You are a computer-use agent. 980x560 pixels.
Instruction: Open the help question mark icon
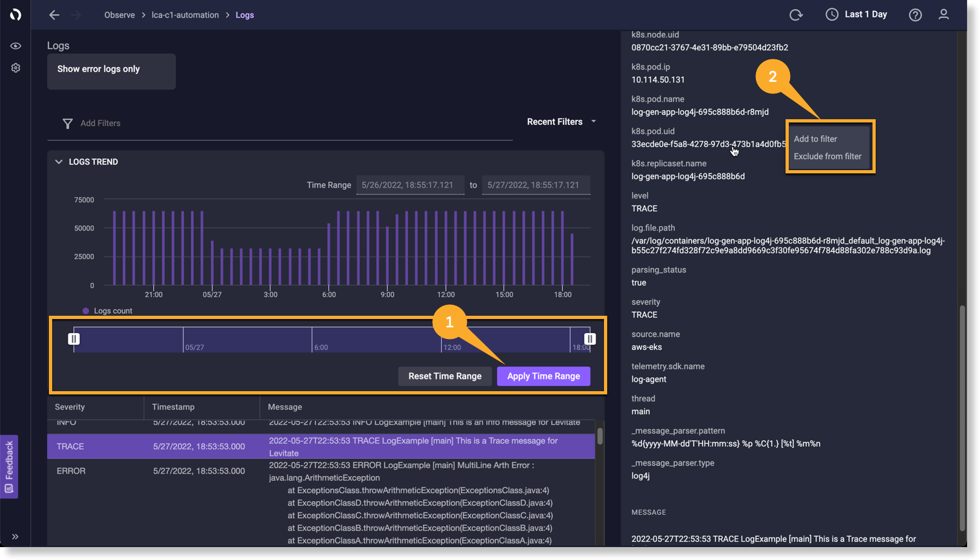coord(915,15)
